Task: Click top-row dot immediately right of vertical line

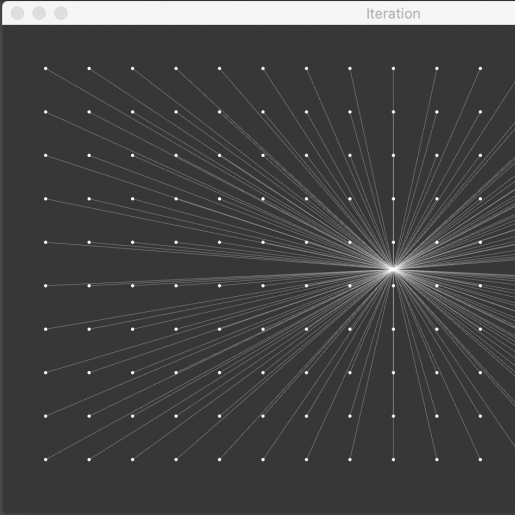Action: pyautogui.click(x=437, y=69)
